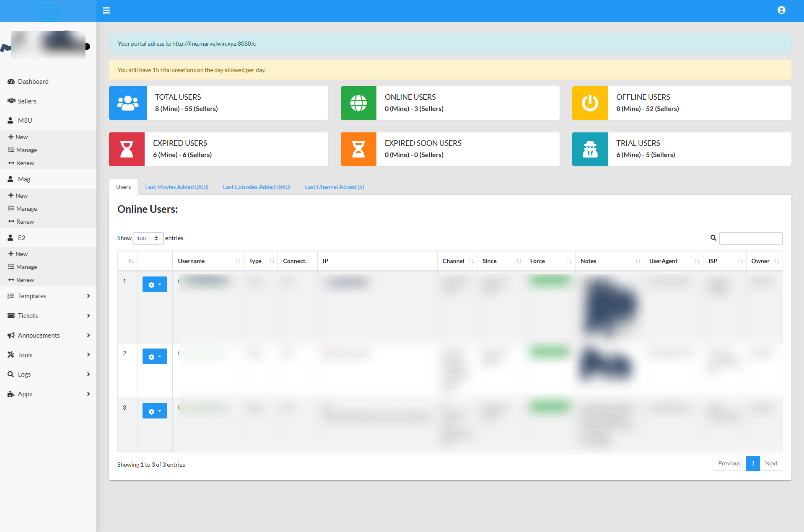Screen dimensions: 804x532
Task: Click the Total Users group icon
Action: tap(128, 103)
